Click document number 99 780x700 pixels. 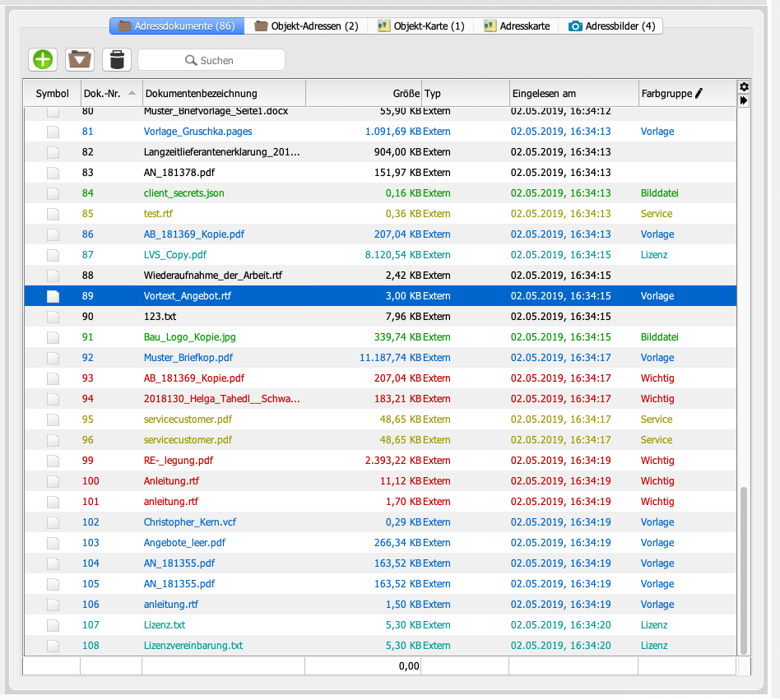click(87, 461)
